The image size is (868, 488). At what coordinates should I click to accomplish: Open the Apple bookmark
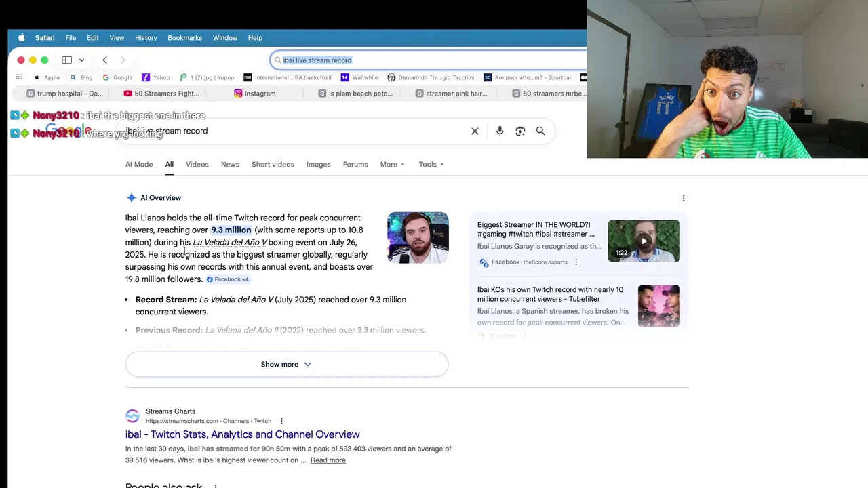[47, 77]
